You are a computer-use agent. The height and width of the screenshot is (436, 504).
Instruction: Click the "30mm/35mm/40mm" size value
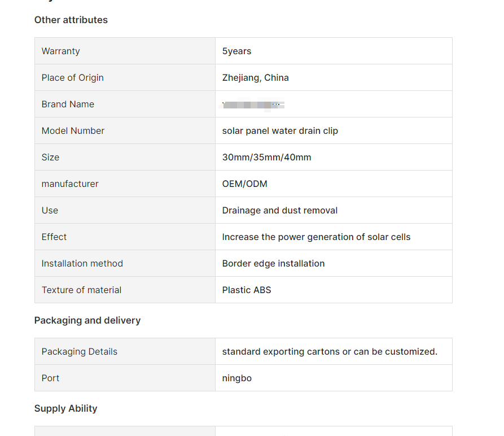point(266,157)
